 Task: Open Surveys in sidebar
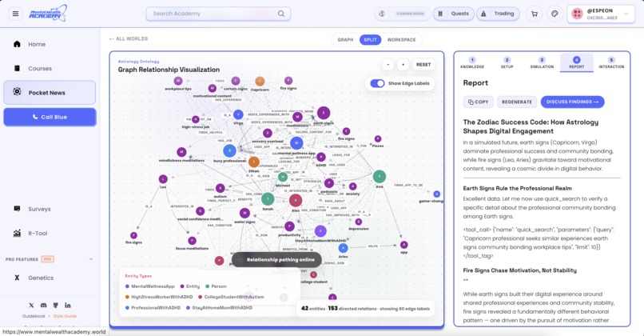50,209
